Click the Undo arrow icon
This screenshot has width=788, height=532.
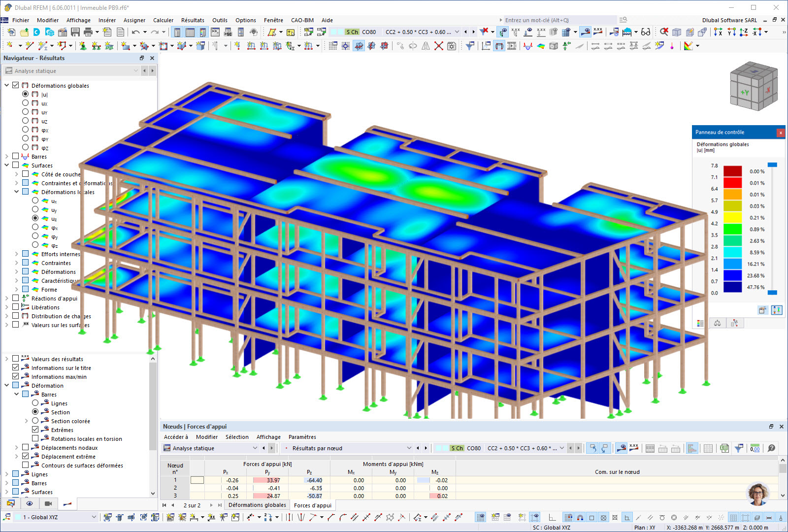click(136, 32)
